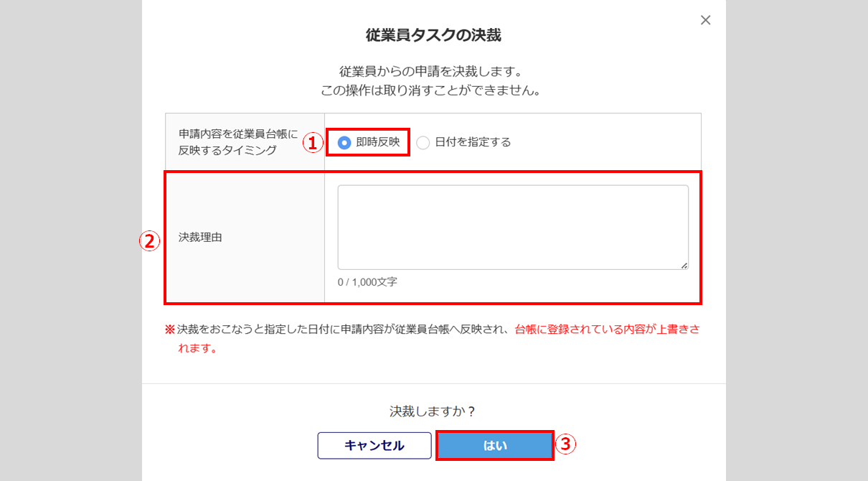Select the 日付を指定する radio button
Image resolution: width=868 pixels, height=481 pixels.
pyautogui.click(x=423, y=142)
